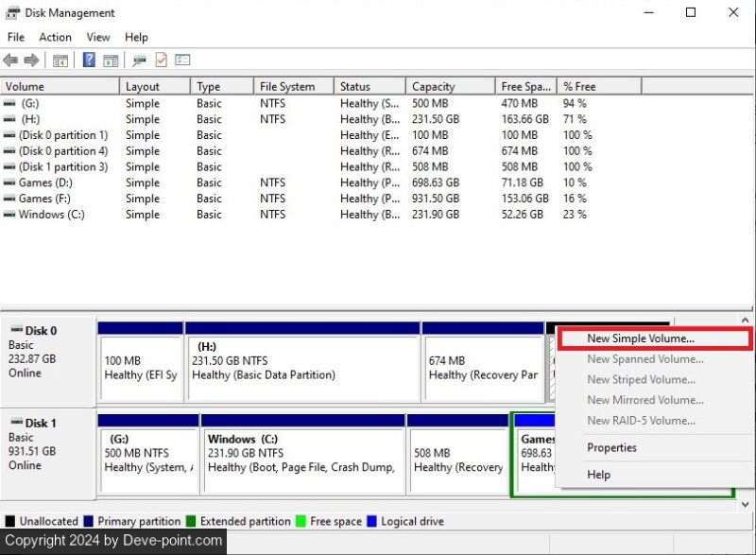
Task: Sort list by File System column header
Action: tap(287, 86)
